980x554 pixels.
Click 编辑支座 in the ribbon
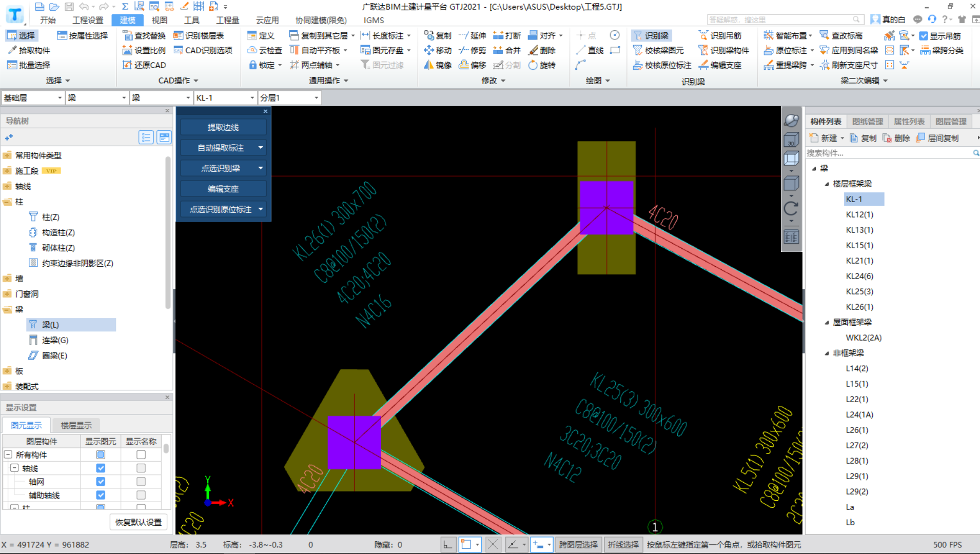click(720, 65)
